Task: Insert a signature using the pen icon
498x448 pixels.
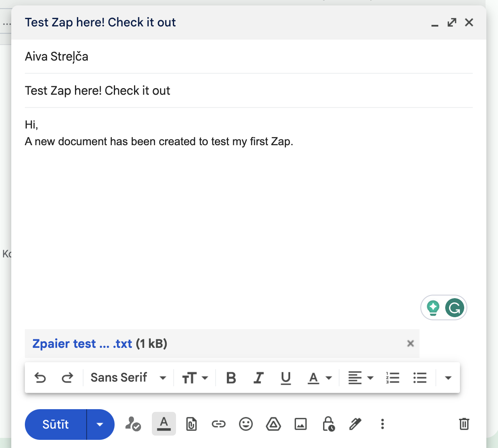Action: click(x=355, y=424)
